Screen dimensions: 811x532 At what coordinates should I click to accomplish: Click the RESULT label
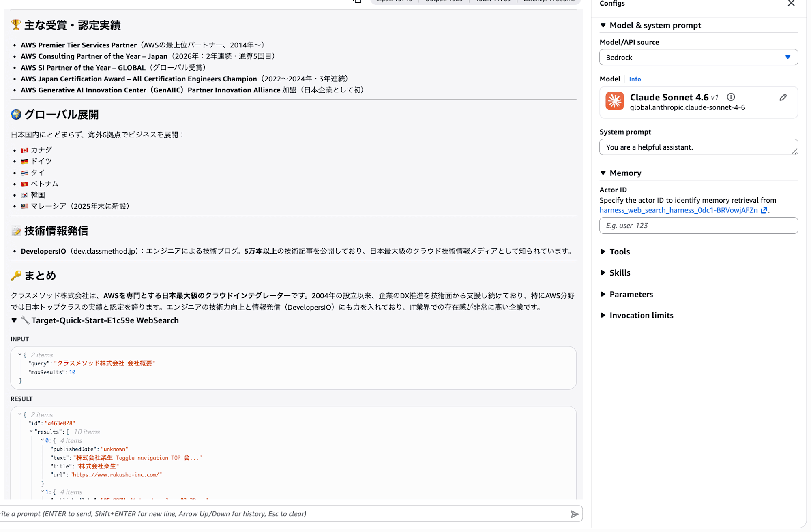pyautogui.click(x=21, y=399)
